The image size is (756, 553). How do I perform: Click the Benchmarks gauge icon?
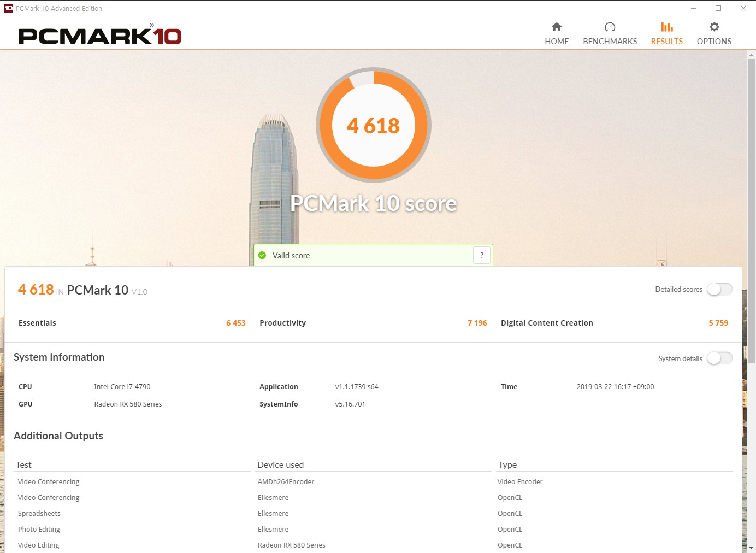click(610, 27)
